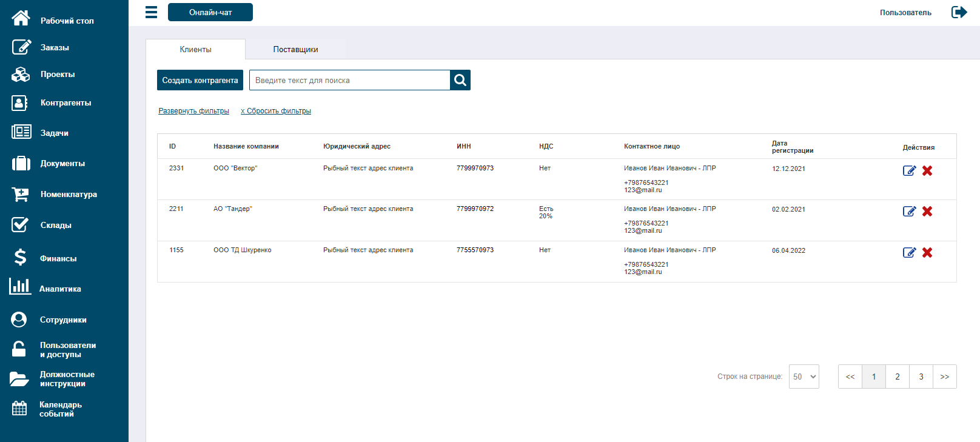Select page 3 in the pagination

click(x=921, y=377)
